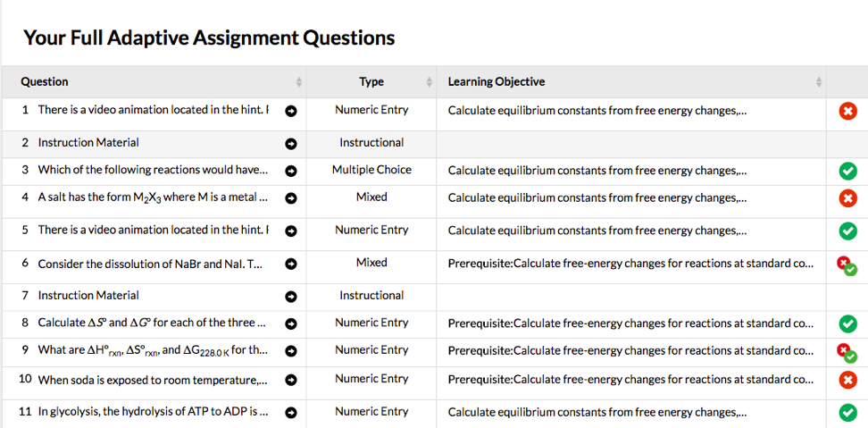Click the arrow icon for question 3
868x428 pixels.
(290, 171)
